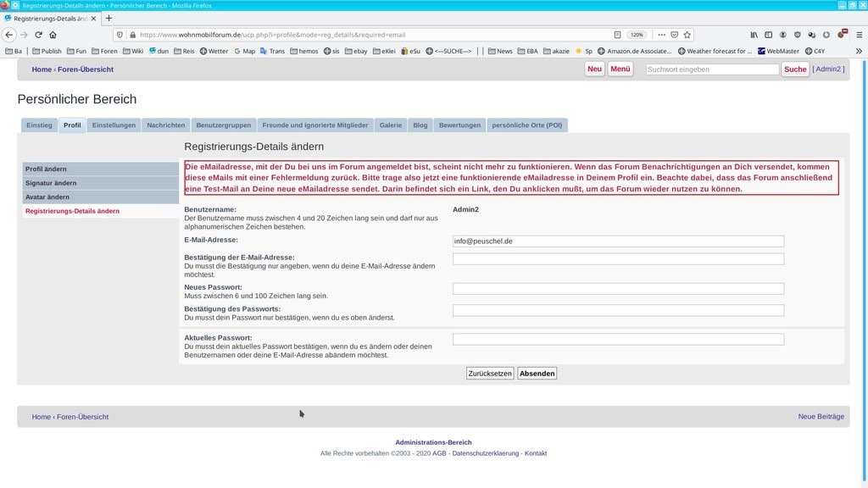This screenshot has height=488, width=868.
Task: Open the Bewertungen tab
Action: tap(459, 125)
